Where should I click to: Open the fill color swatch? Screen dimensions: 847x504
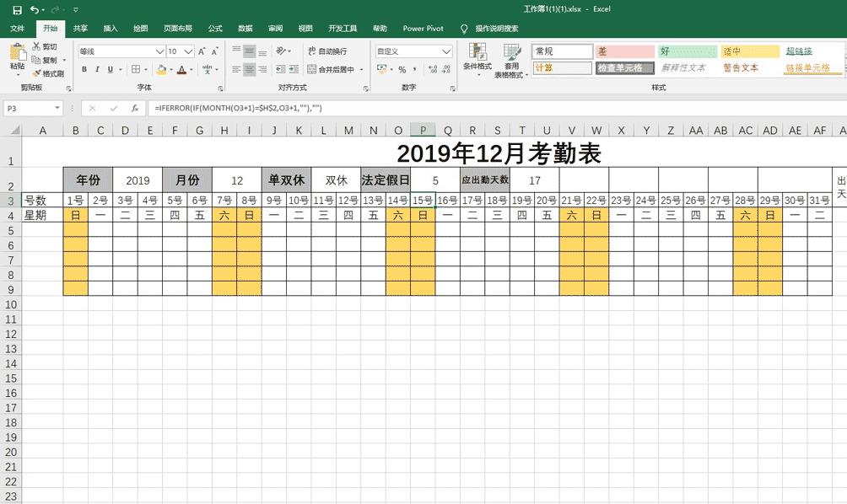pos(162,68)
